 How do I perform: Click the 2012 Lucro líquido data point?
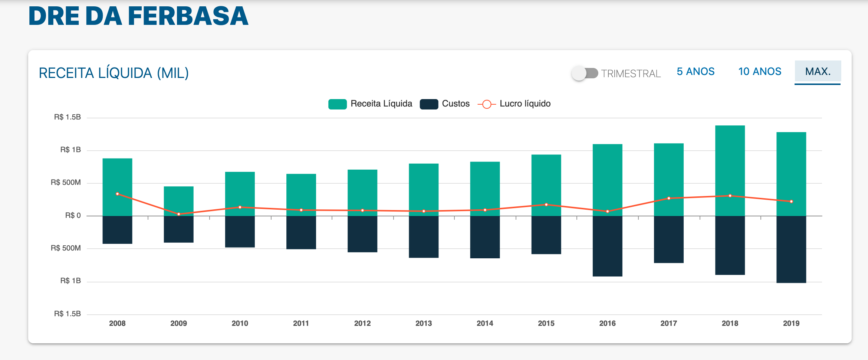[x=362, y=210]
